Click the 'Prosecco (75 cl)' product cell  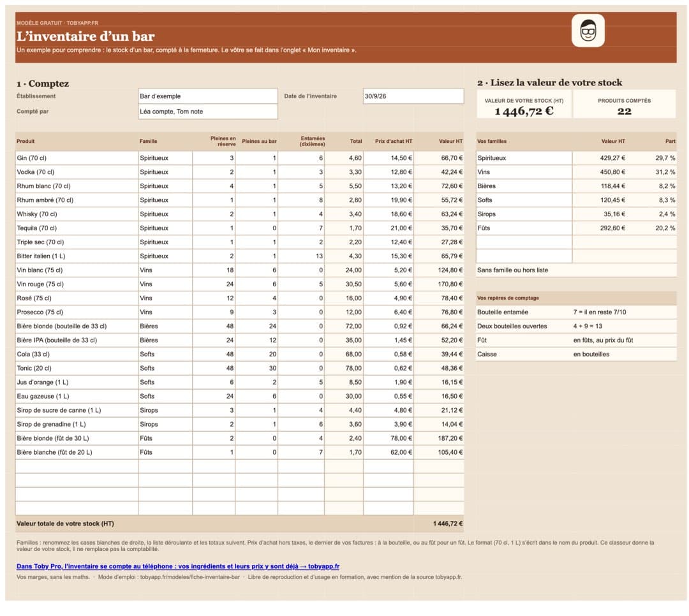click(77, 312)
